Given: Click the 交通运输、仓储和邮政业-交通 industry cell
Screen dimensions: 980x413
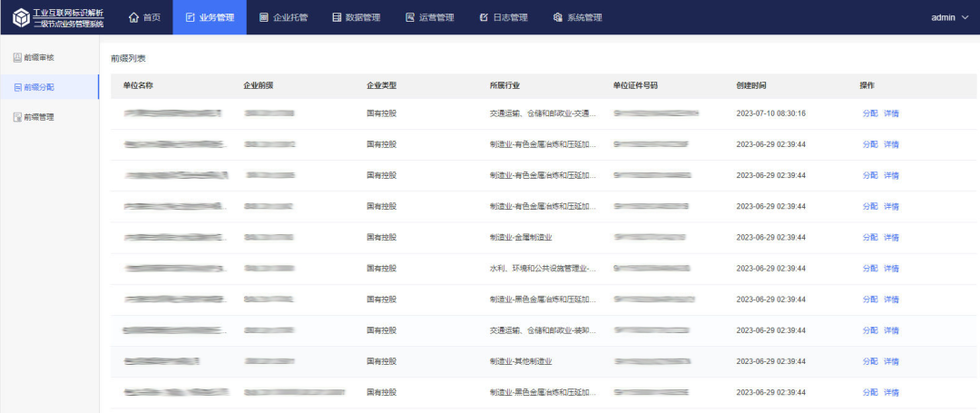Looking at the screenshot, I should tap(544, 113).
